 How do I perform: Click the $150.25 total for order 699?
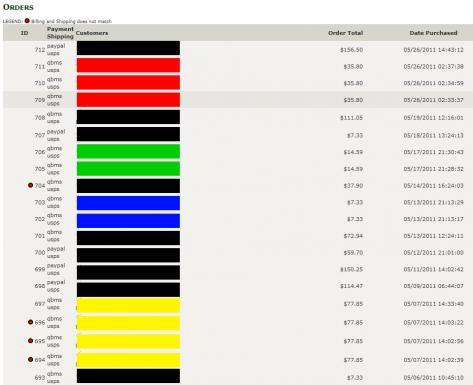coord(351,269)
